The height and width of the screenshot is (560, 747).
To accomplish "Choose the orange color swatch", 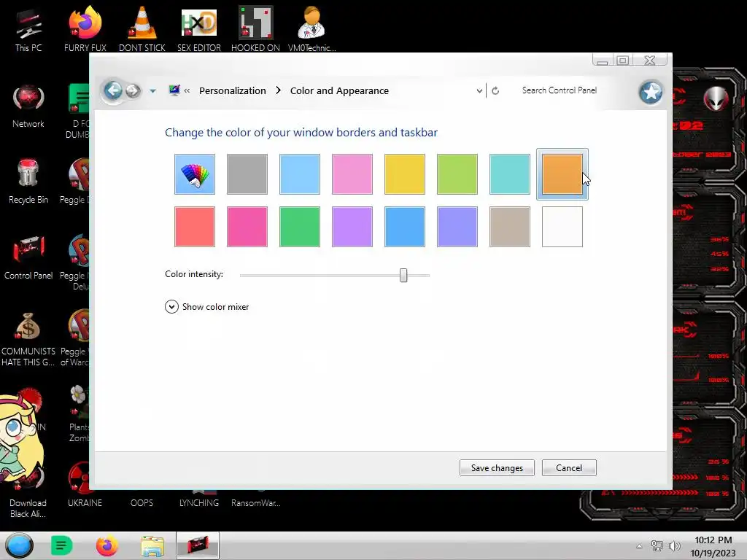I will coord(562,174).
